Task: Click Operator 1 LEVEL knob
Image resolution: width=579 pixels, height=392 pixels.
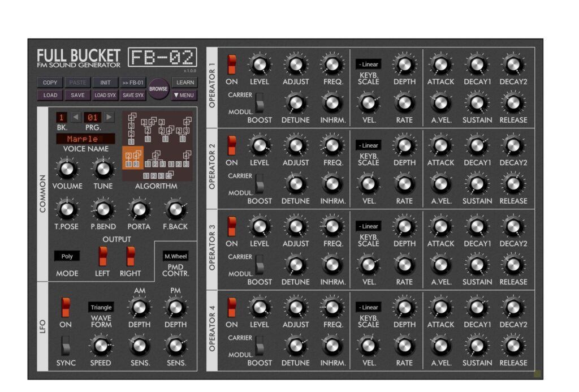Action: click(259, 65)
